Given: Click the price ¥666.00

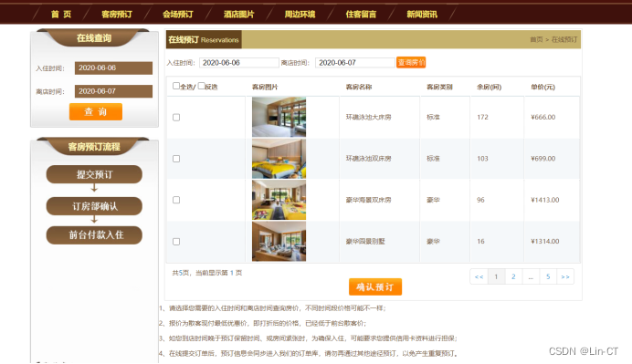Looking at the screenshot, I should [x=542, y=117].
